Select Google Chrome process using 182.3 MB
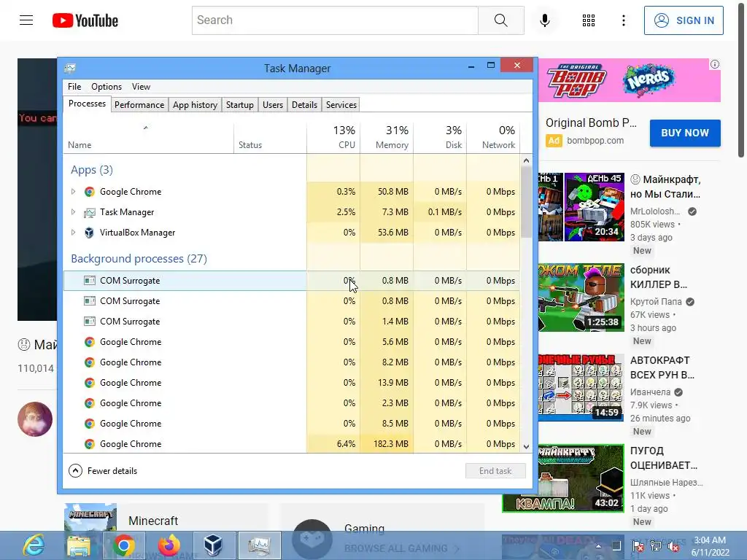 coord(292,443)
